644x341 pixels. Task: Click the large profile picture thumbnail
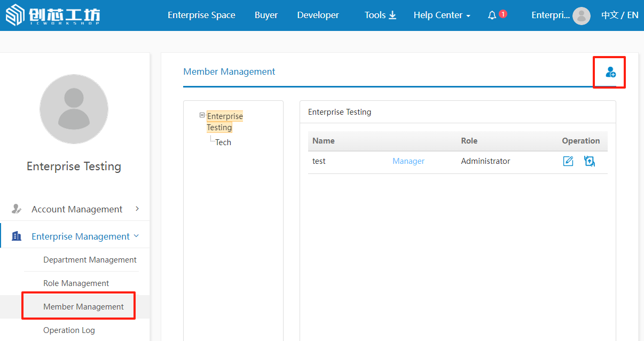tap(74, 109)
